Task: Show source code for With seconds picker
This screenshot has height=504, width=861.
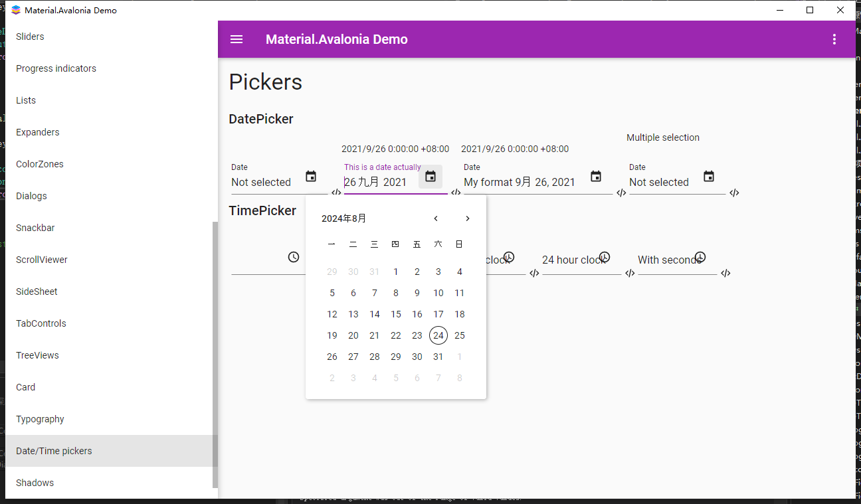Action: [725, 273]
